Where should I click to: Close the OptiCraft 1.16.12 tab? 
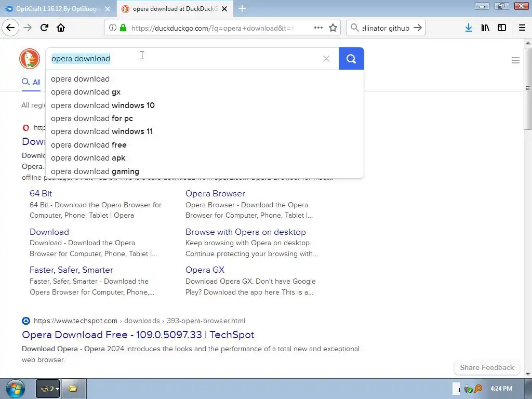pos(108,9)
